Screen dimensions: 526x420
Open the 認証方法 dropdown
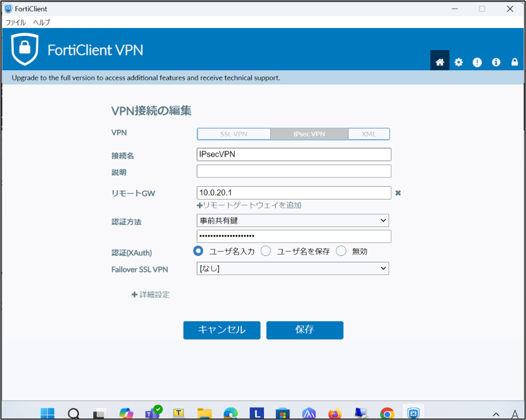(293, 221)
